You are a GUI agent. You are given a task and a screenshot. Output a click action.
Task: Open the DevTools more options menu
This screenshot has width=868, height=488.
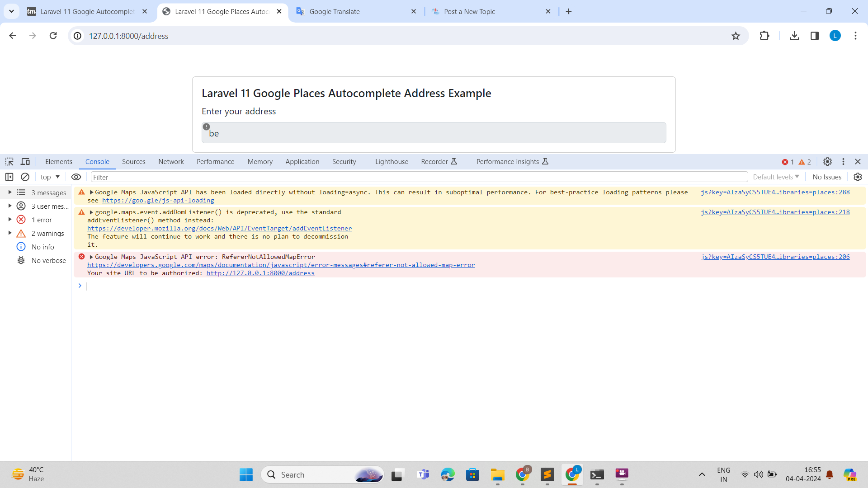[x=843, y=161]
